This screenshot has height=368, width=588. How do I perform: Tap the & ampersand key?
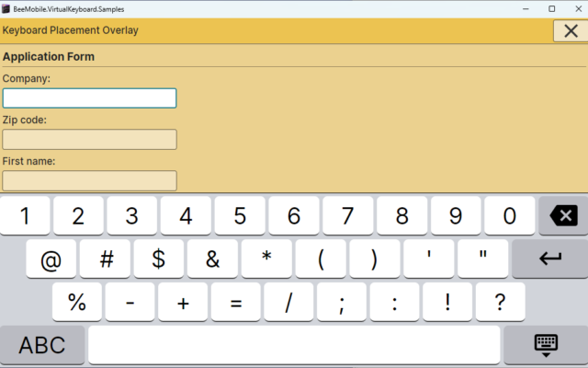click(x=212, y=259)
